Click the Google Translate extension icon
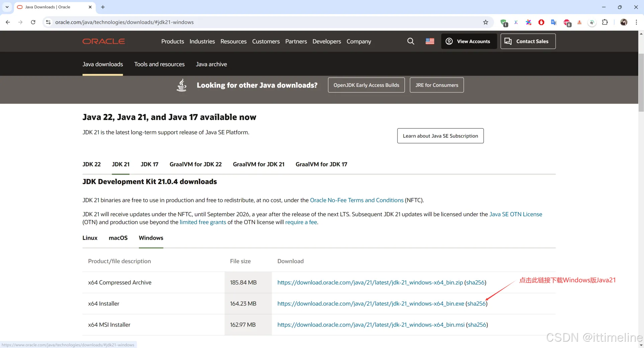644x348 pixels. 554,22
